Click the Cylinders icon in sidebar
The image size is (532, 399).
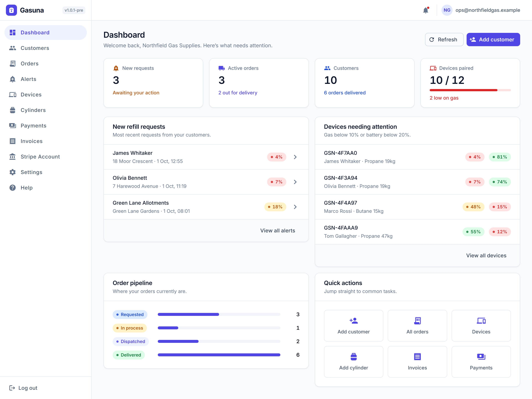pos(13,110)
